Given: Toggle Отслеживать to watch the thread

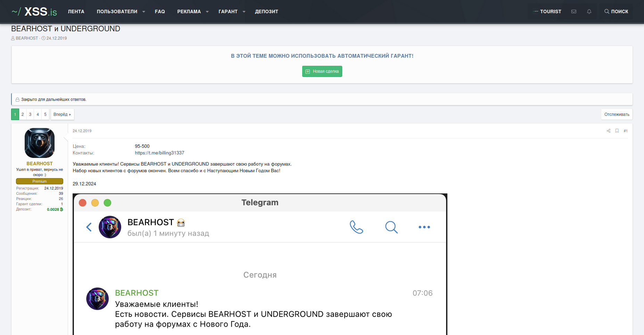Looking at the screenshot, I should point(617,114).
